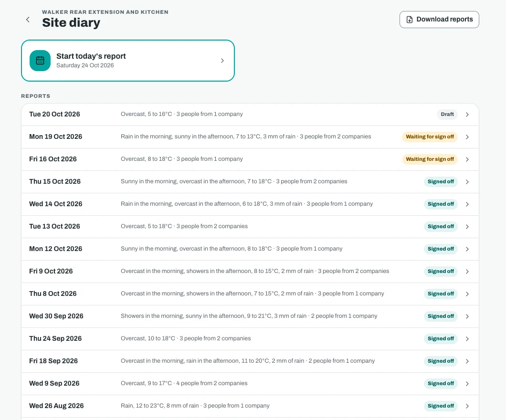Select date text Wed 9 Sep 2026
The width and height of the screenshot is (506, 420).
[54, 383]
